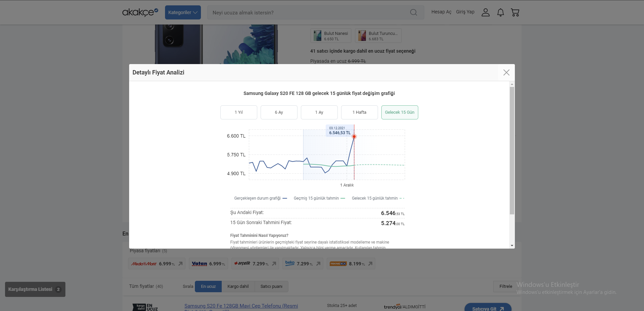Expand the Kategoriler dropdown
This screenshot has width=644, height=311.
pos(183,12)
